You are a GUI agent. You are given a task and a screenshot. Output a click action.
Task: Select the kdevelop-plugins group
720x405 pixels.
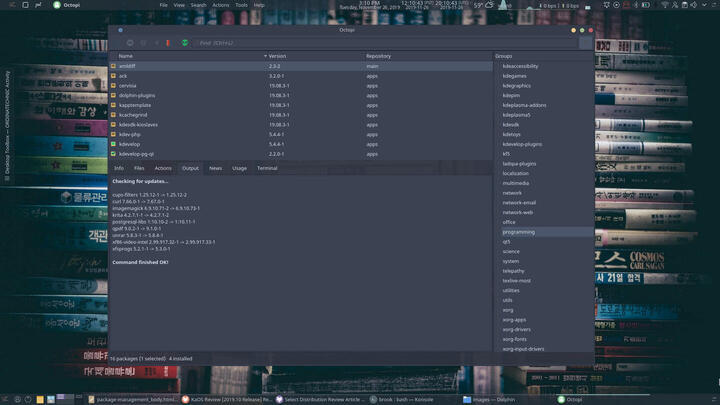(x=522, y=144)
